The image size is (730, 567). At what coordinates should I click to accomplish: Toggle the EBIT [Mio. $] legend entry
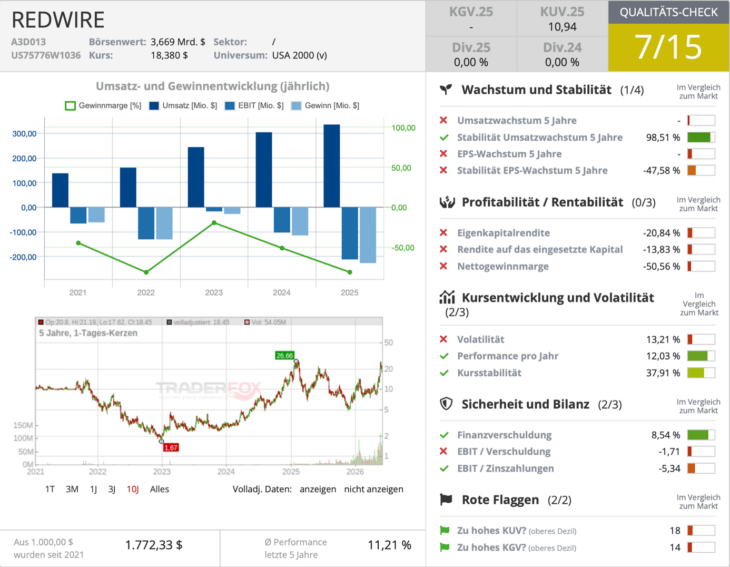[x=254, y=106]
